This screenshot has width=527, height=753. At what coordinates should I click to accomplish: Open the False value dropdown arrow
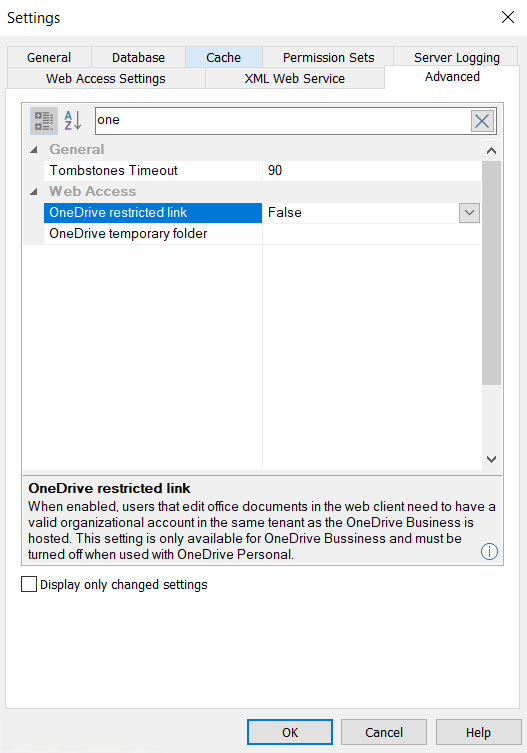coord(469,213)
